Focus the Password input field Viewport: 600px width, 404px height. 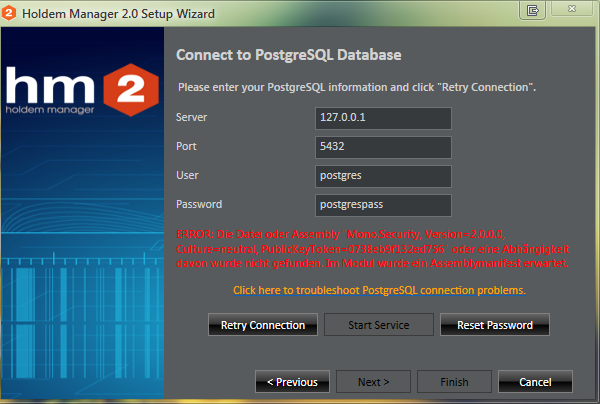tap(383, 205)
